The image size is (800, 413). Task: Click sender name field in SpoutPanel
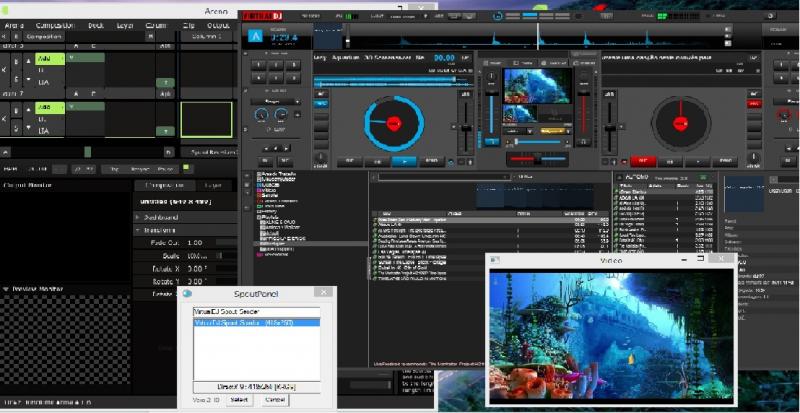pos(257,312)
